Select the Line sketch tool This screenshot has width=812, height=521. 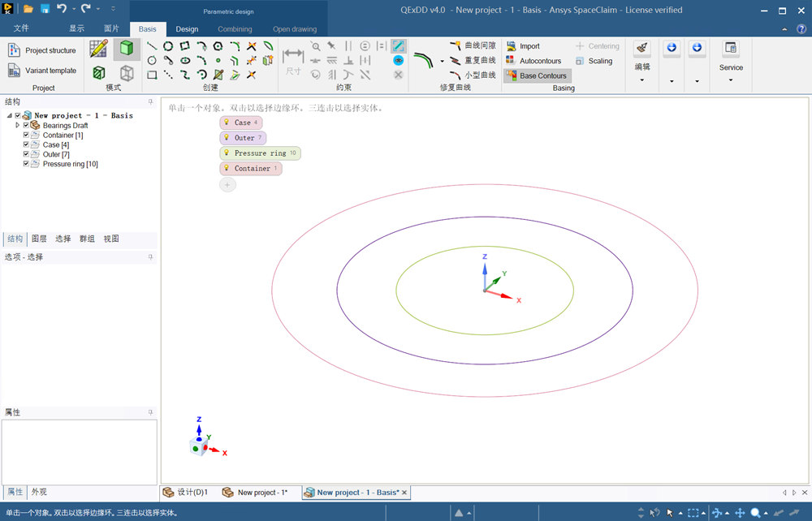[x=152, y=46]
